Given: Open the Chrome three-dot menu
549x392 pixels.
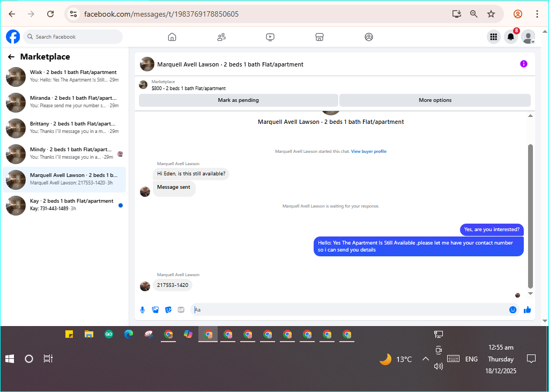Looking at the screenshot, I should 537,14.
